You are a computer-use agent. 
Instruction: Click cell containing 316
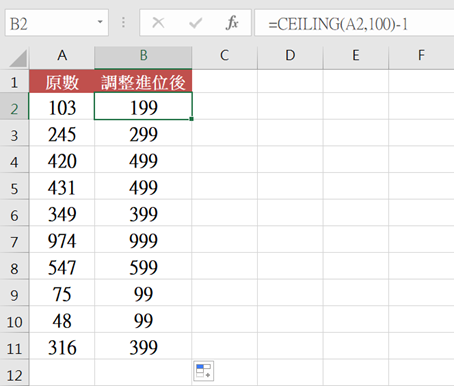click(x=62, y=347)
